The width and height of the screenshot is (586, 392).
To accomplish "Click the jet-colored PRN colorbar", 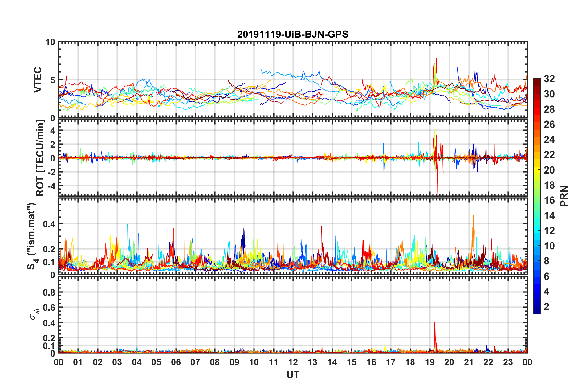I will (537, 196).
